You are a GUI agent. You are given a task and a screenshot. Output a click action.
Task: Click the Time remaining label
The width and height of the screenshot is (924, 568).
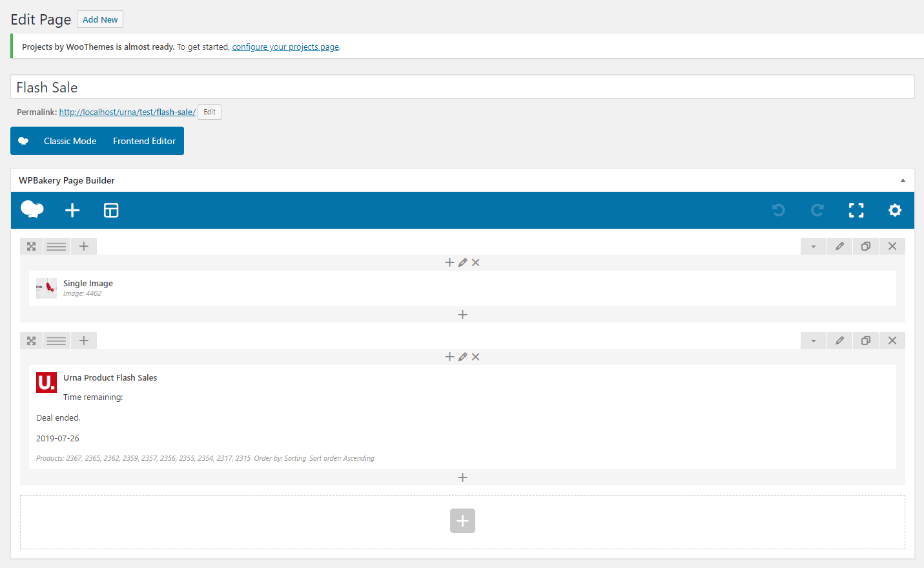93,397
